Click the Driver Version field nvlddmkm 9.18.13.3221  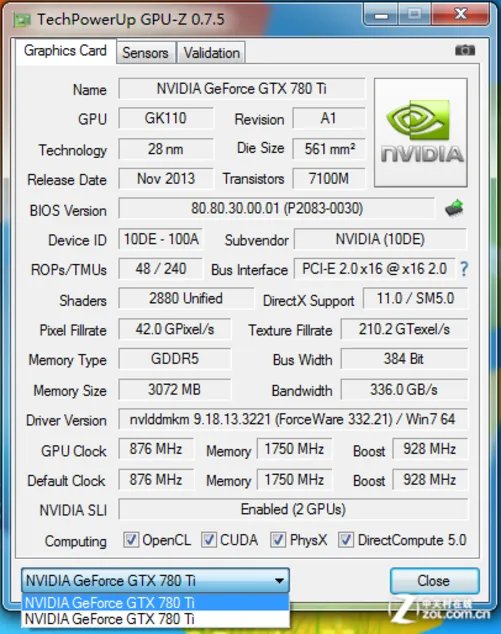point(293,419)
